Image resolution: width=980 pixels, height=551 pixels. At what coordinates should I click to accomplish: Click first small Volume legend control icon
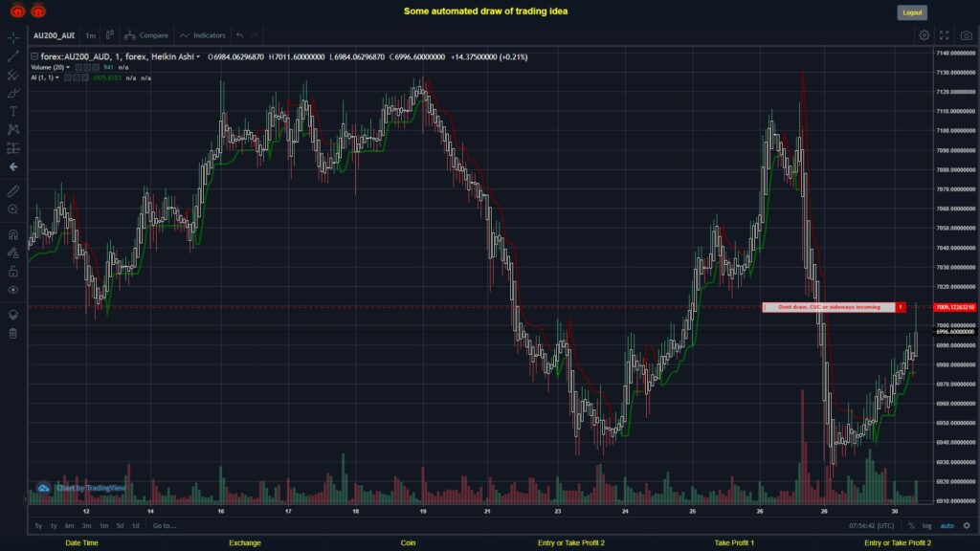coord(78,68)
